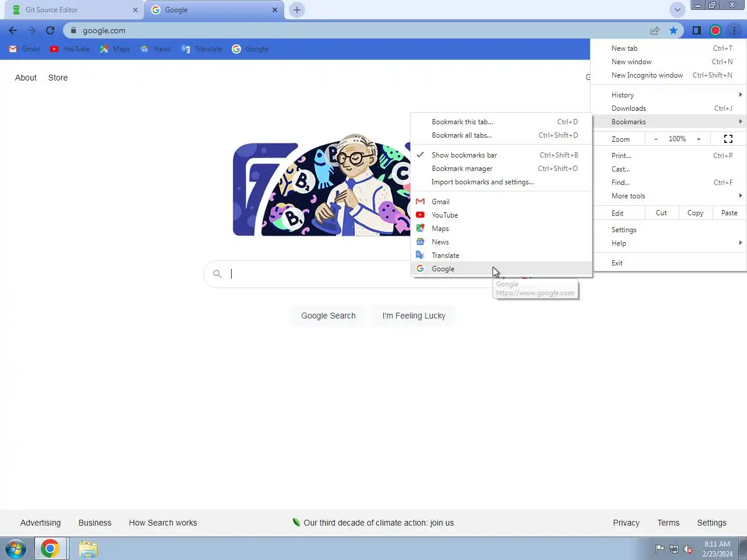
Task: Click the three-dot Chrome menu icon
Action: [x=734, y=30]
